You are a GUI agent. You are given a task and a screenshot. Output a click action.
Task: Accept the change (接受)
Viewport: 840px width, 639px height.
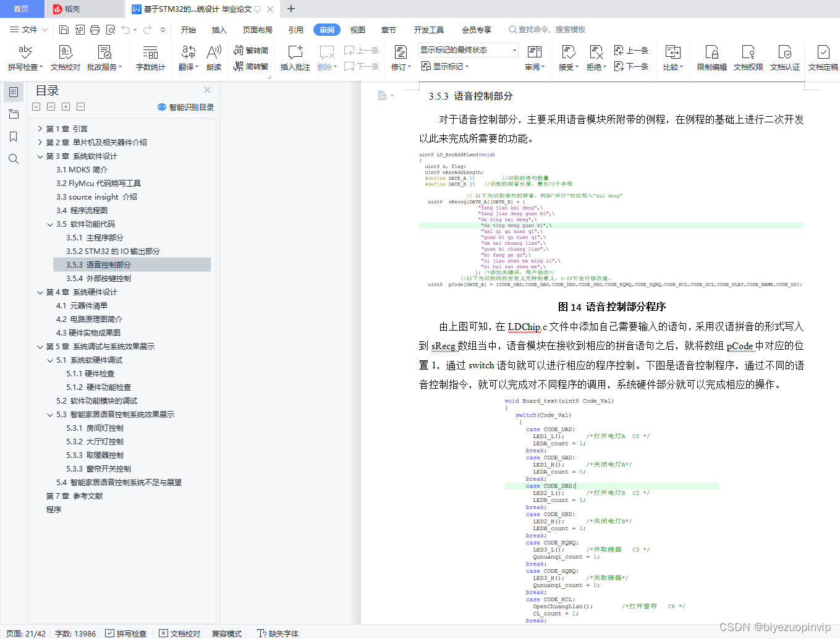(x=568, y=58)
